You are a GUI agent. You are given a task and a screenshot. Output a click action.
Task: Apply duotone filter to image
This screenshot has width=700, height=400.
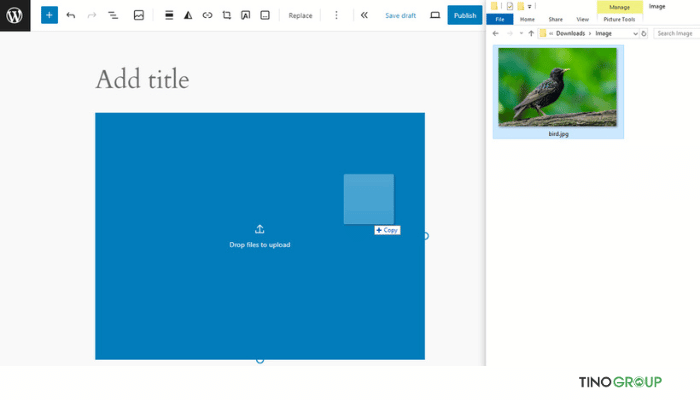(188, 15)
